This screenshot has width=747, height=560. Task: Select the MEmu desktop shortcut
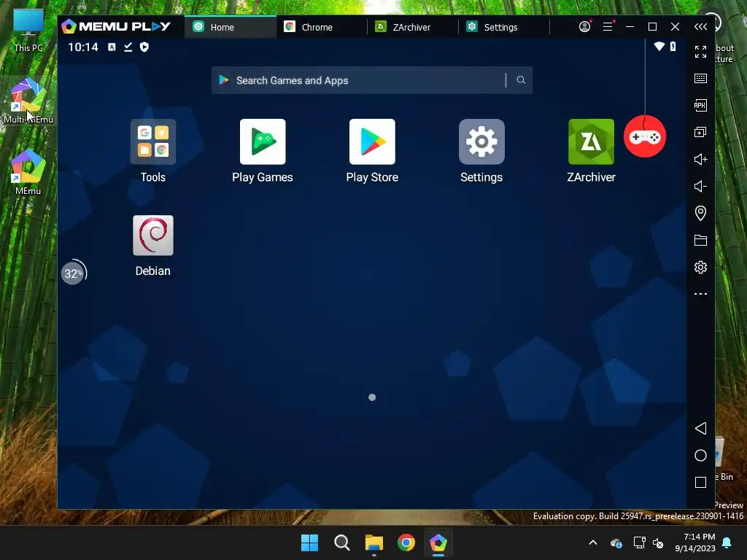tap(28, 172)
